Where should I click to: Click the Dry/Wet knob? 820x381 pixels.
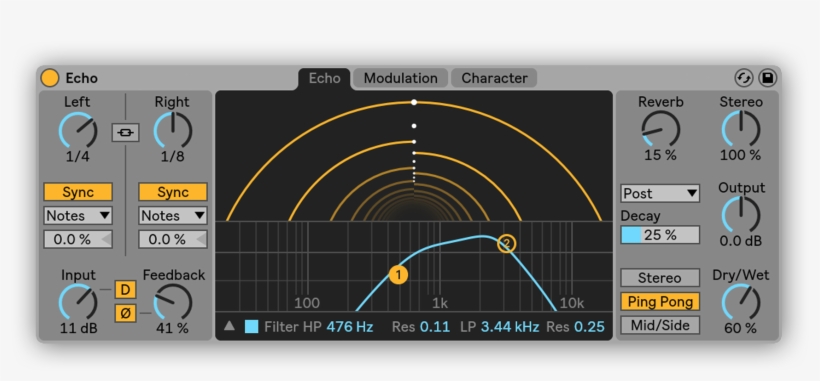[x=741, y=302]
